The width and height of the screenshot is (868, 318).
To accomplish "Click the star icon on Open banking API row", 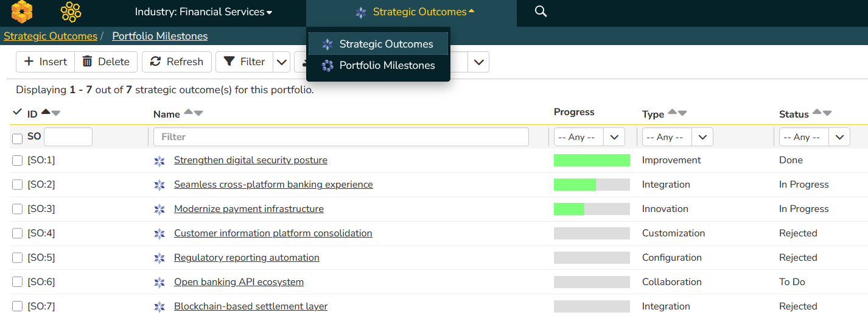I will click(159, 283).
